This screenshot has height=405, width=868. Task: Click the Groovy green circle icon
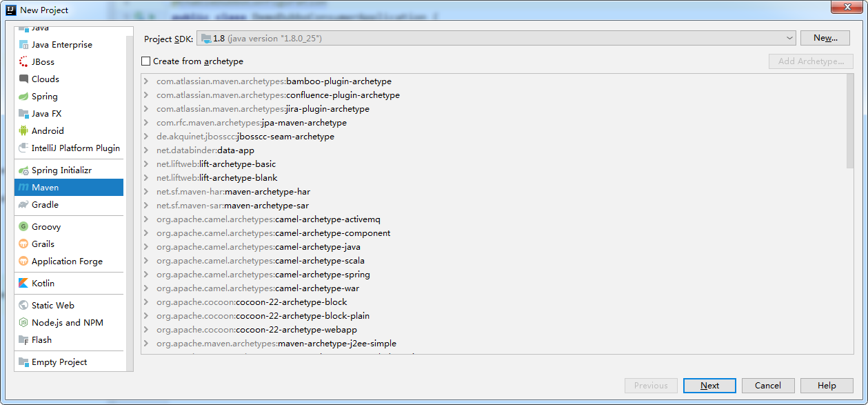(x=24, y=227)
